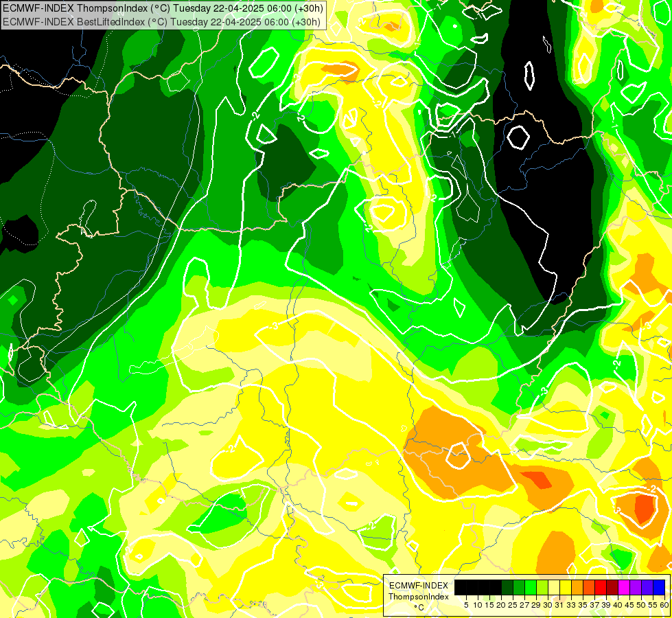Click the legend tick label '39'
This screenshot has height=618, width=672.
(x=606, y=605)
